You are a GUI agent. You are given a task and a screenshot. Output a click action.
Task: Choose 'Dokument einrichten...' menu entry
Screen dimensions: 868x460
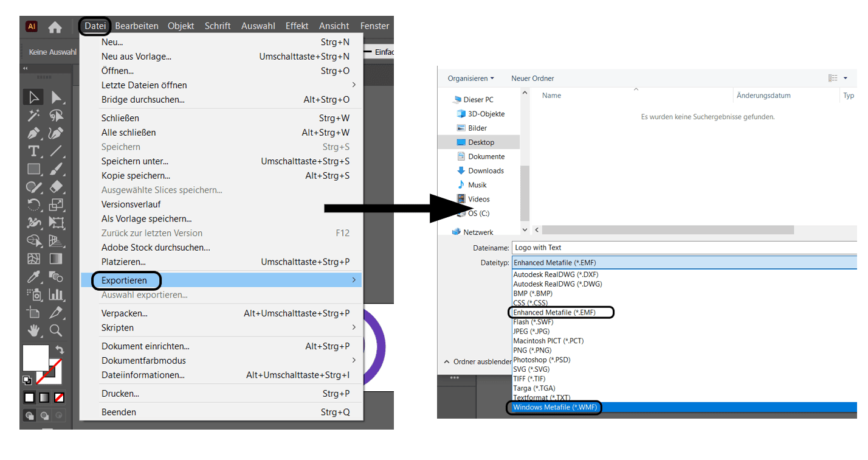[x=221, y=346]
